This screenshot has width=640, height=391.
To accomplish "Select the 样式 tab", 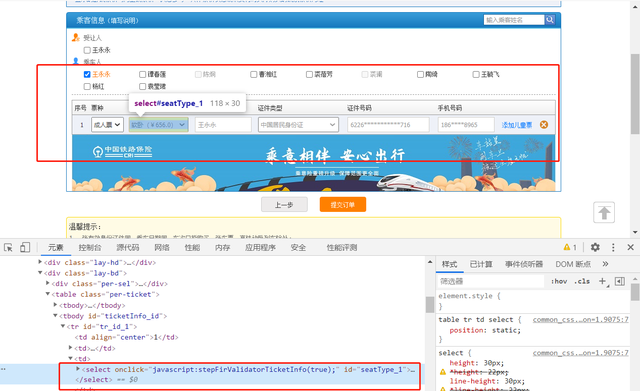I will pos(449,264).
